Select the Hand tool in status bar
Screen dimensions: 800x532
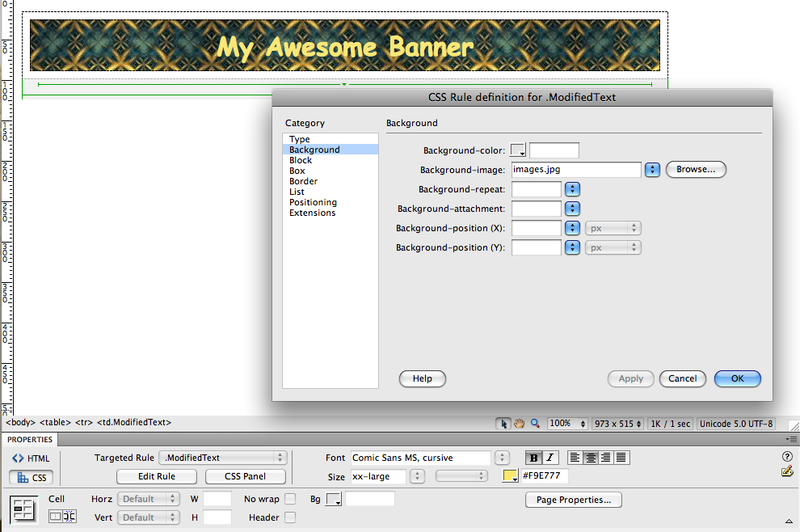(519, 423)
